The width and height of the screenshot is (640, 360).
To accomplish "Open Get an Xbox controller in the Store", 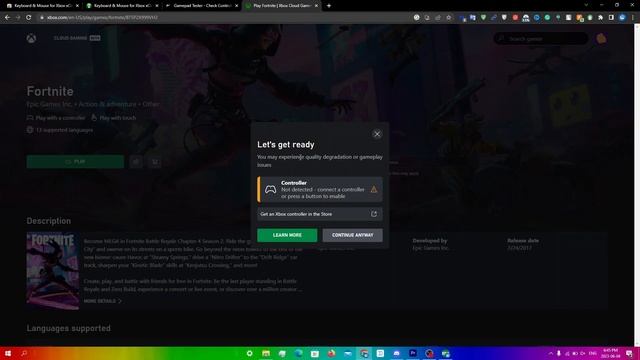I will [x=320, y=214].
